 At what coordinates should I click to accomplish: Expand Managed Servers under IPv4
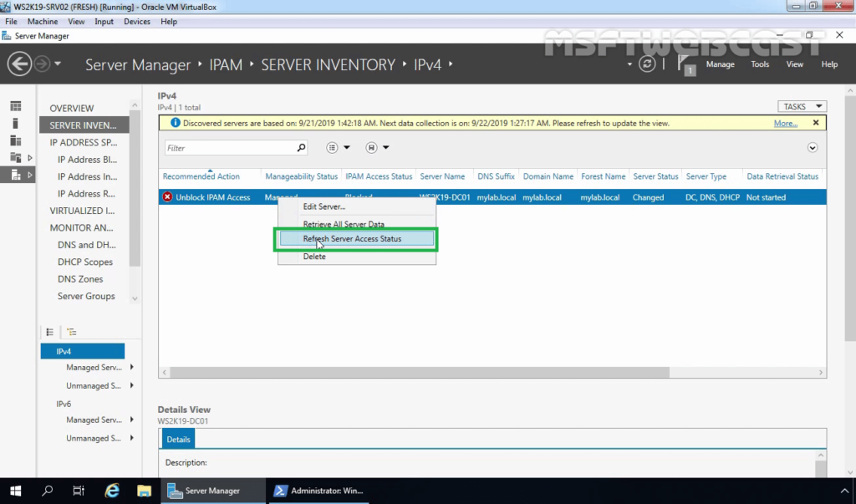tap(131, 368)
